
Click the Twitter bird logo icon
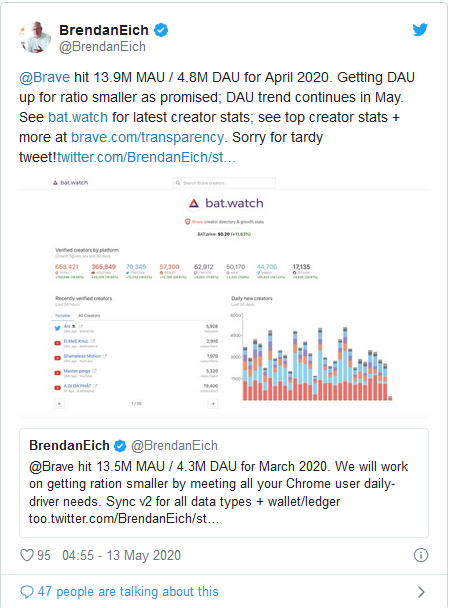point(420,29)
